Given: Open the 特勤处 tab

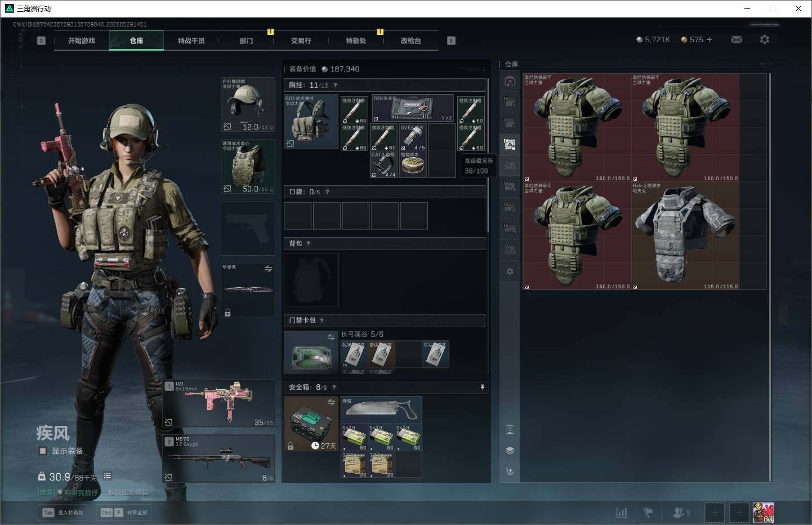Looking at the screenshot, I should 356,41.
